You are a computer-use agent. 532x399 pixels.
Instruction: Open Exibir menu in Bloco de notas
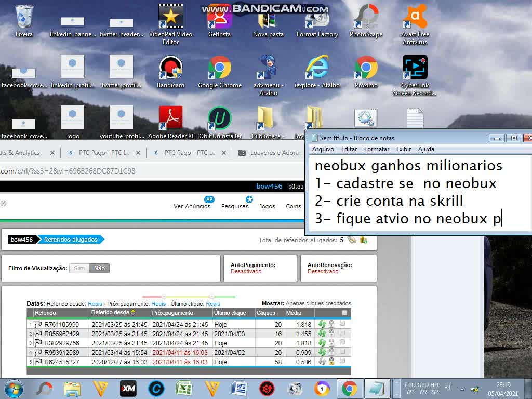pyautogui.click(x=404, y=149)
